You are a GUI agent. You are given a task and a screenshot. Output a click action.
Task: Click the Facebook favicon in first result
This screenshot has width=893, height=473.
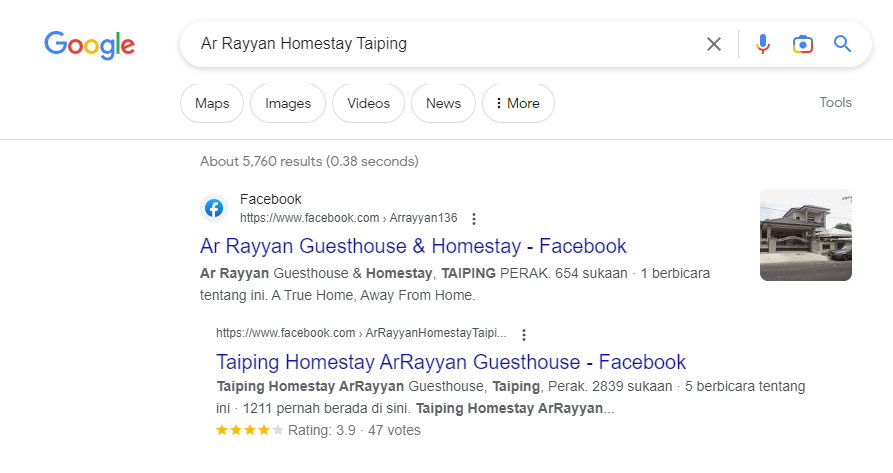(214, 208)
